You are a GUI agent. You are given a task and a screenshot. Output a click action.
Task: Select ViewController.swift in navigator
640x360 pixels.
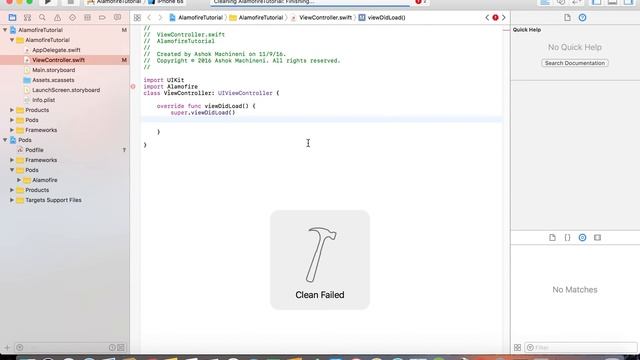pos(64,60)
